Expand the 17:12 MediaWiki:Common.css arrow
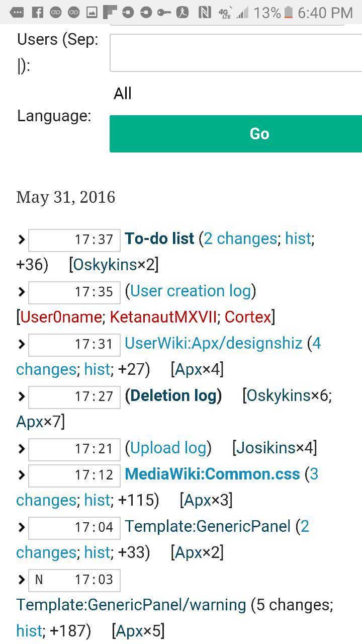Viewport: 362px width, 644px height. (x=21, y=475)
